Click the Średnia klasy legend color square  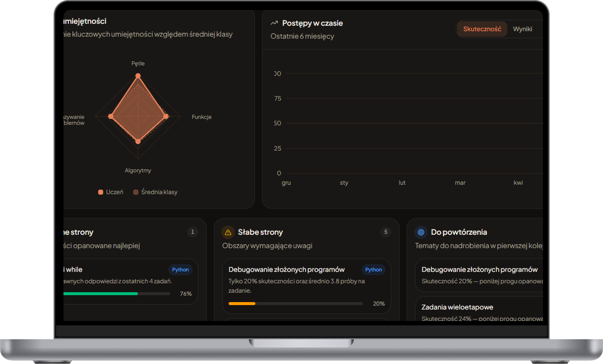pos(136,192)
